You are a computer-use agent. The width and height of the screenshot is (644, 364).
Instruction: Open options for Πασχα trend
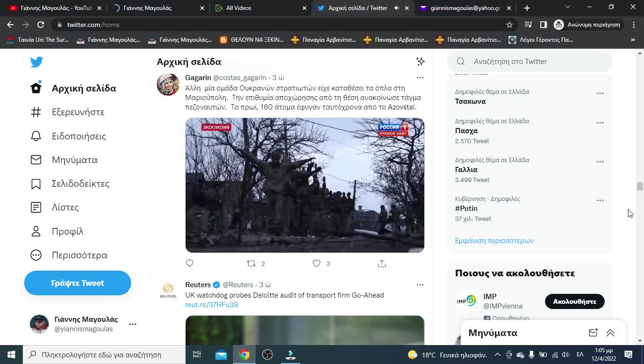coord(600,123)
